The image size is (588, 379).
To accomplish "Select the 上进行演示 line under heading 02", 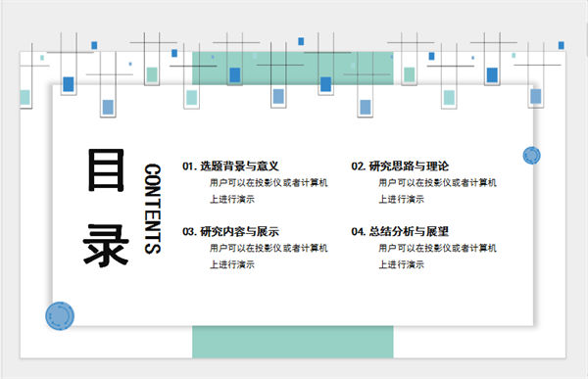I will click(x=401, y=199).
